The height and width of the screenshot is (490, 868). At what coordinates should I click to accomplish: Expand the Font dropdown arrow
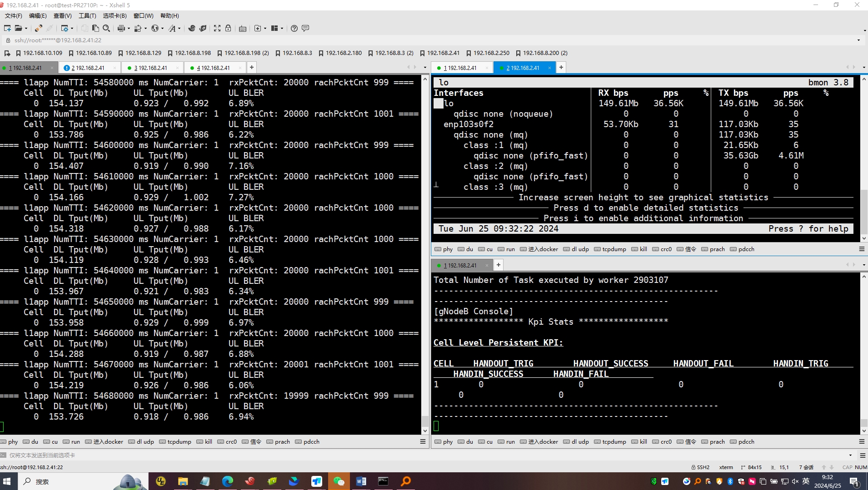click(x=179, y=28)
